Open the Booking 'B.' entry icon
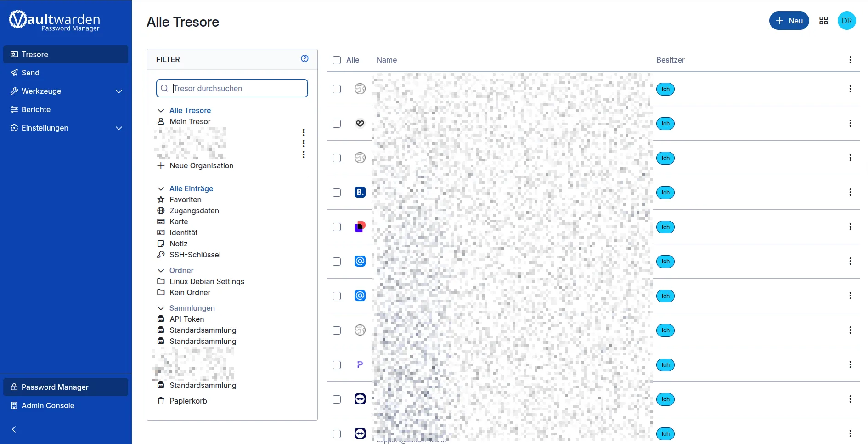The width and height of the screenshot is (868, 444). 360,192
